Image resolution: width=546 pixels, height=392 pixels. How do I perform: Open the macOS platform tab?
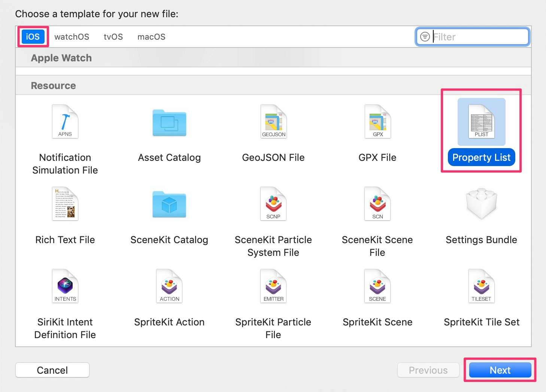point(152,37)
